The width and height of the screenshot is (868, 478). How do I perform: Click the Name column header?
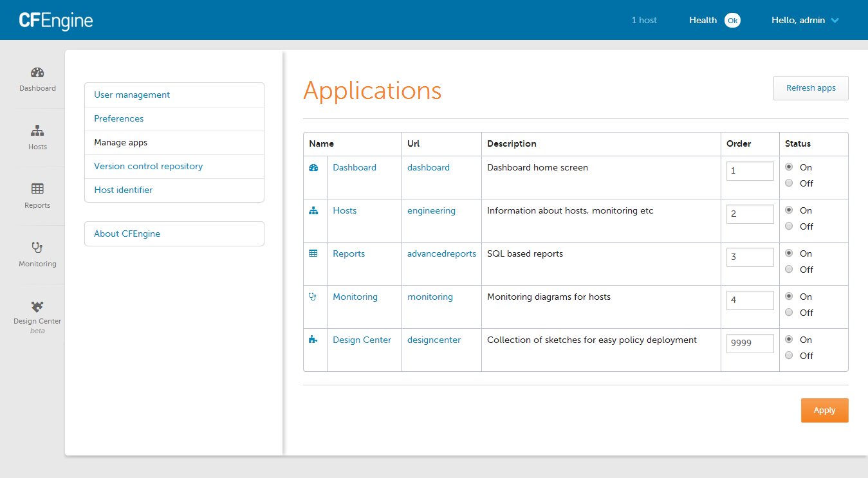[321, 143]
